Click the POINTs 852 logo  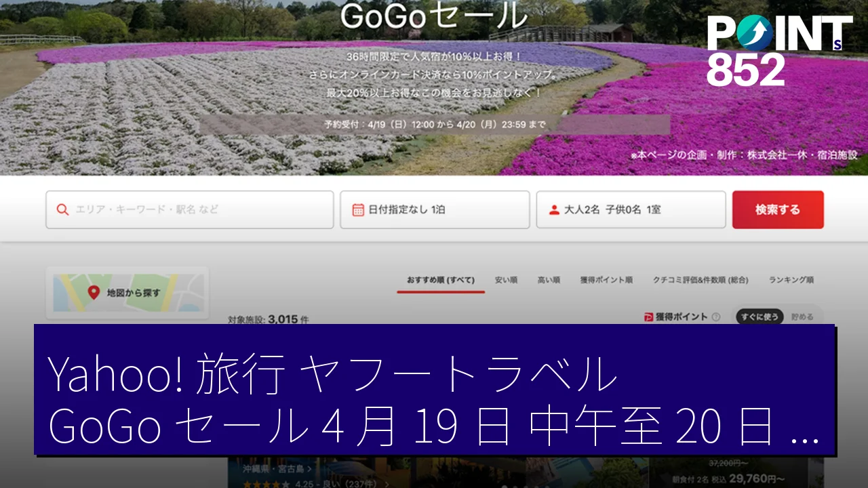(x=778, y=50)
